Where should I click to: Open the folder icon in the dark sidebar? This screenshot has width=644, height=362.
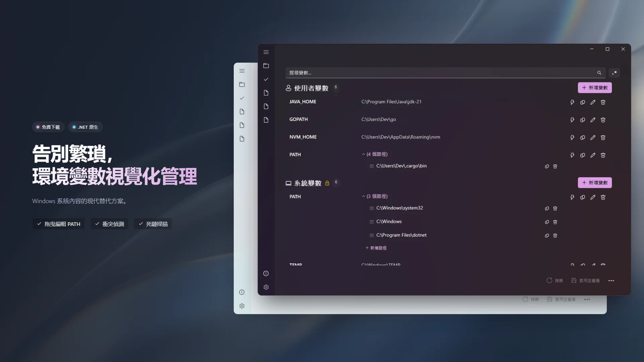(266, 66)
